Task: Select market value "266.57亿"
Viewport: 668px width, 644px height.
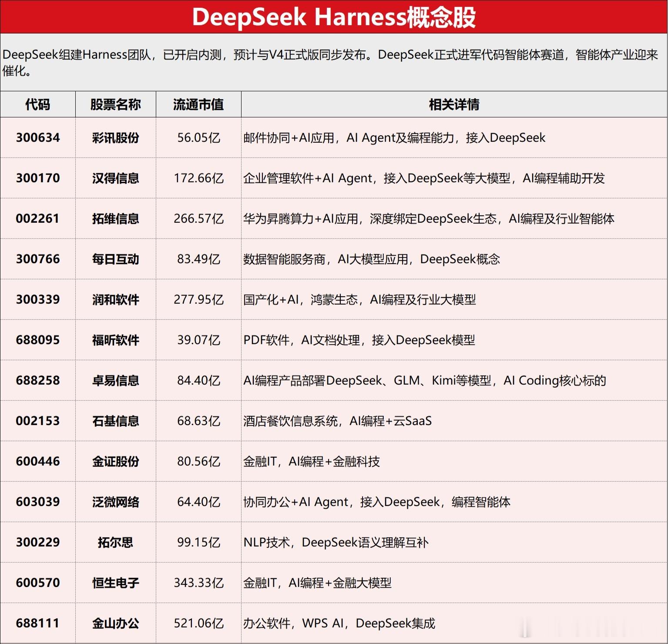Action: coord(199,218)
